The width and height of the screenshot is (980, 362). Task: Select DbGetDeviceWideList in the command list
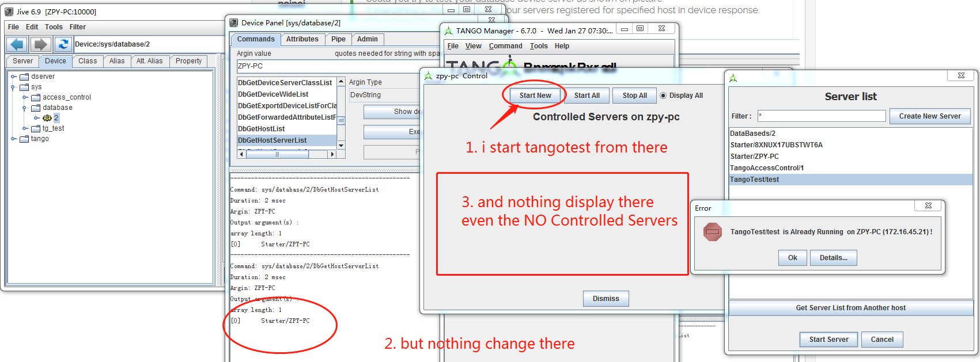[x=287, y=94]
